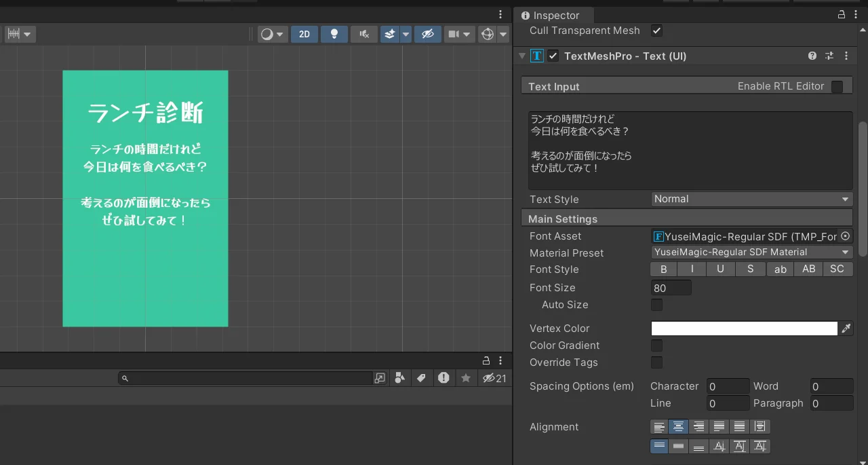Click the Inspector vertical scrollbar
This screenshot has width=868, height=465.
(863, 189)
